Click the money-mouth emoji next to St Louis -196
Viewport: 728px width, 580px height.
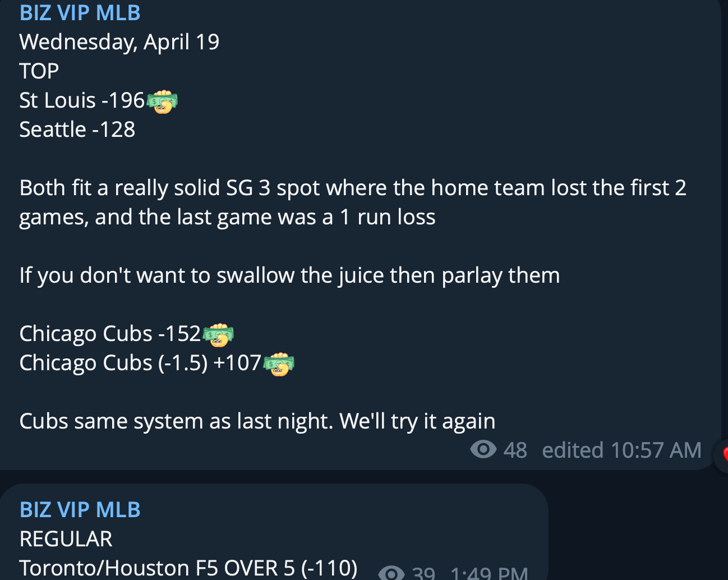pyautogui.click(x=162, y=100)
